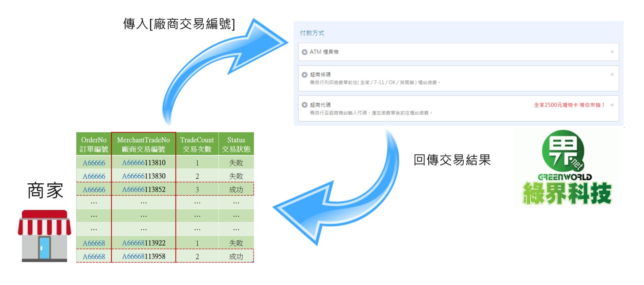This screenshot has width=644, height=285.
Task: Click trade count 3 in the A66666113852 row
Action: tap(197, 189)
